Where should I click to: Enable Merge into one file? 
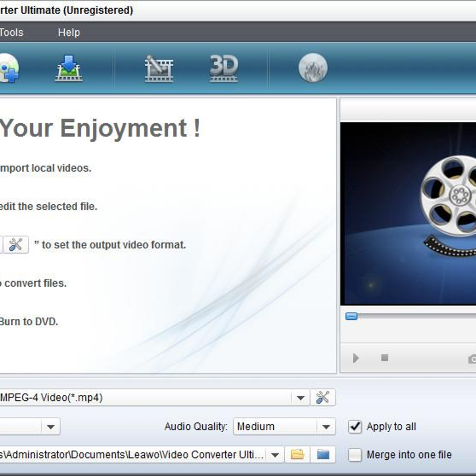pyautogui.click(x=356, y=455)
